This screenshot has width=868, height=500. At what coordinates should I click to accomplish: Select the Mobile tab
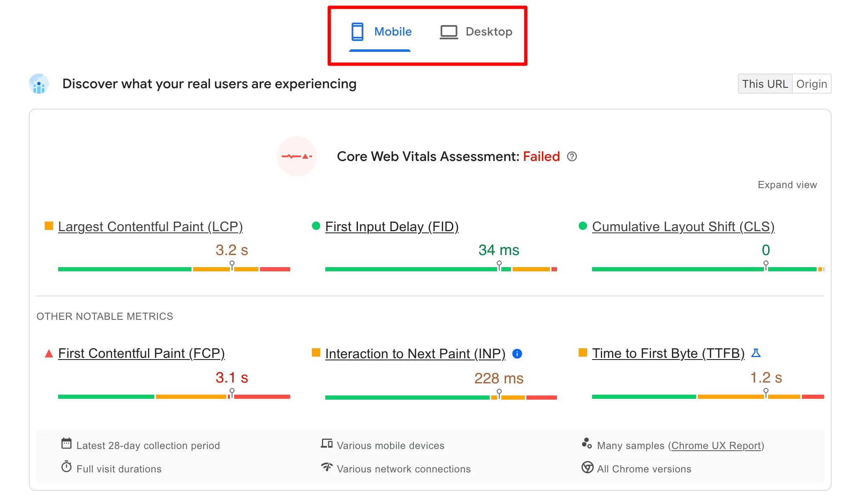pos(380,32)
